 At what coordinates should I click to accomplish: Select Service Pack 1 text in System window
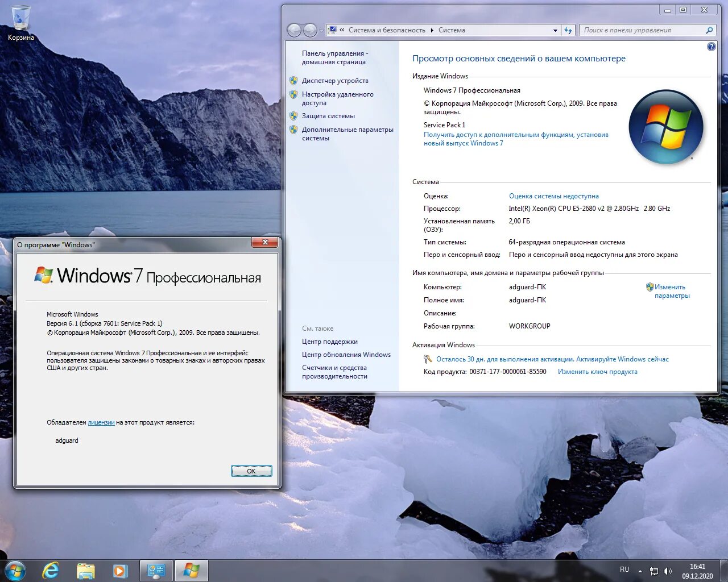tap(444, 125)
